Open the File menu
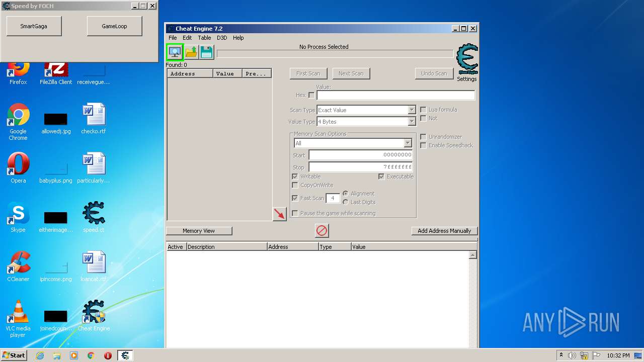644x362 pixels. click(x=173, y=38)
